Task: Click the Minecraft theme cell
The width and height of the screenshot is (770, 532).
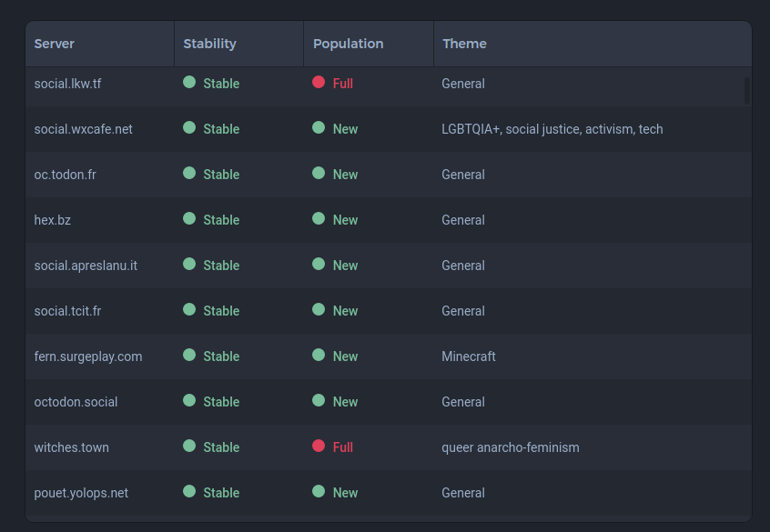Action: tap(469, 356)
